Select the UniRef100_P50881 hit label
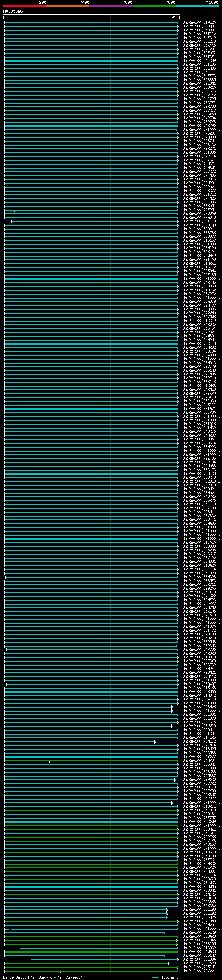The width and height of the screenshot is (222, 980). tap(199, 30)
